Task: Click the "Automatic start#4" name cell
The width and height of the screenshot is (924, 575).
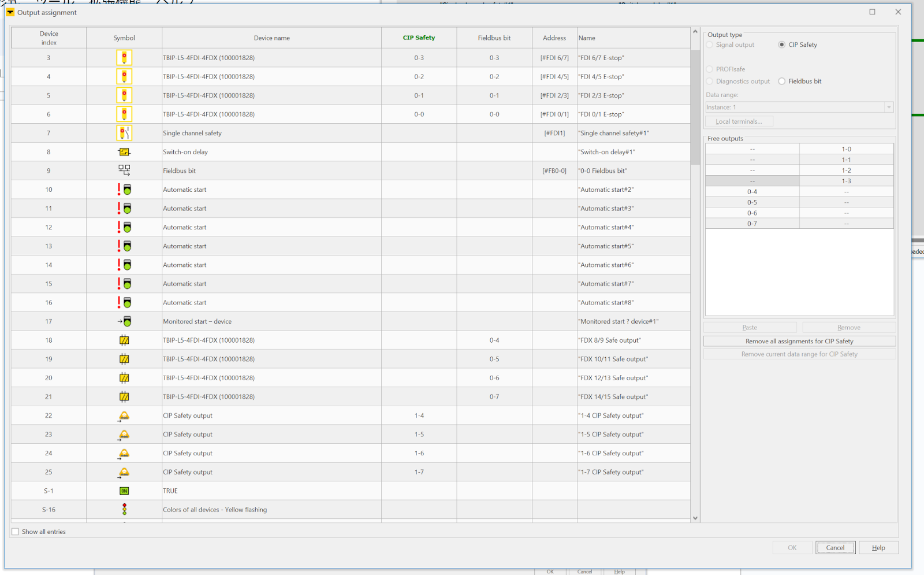Action: tap(634, 227)
